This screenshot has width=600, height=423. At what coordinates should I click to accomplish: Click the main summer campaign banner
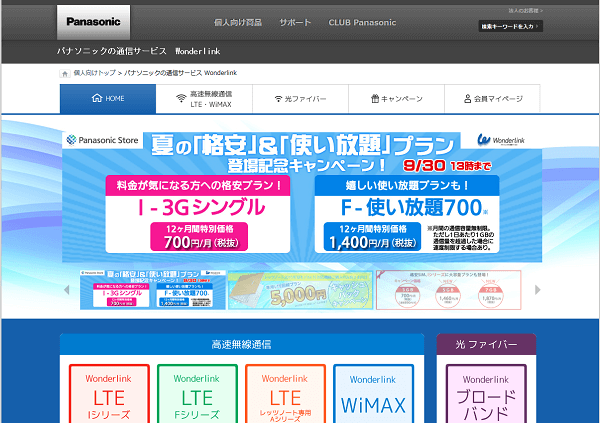coord(302,197)
